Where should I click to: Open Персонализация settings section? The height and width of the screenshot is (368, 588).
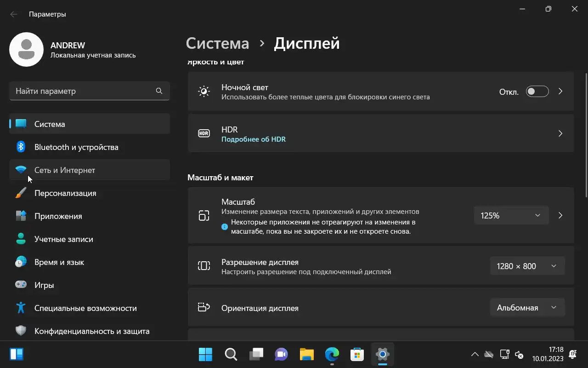click(x=90, y=193)
